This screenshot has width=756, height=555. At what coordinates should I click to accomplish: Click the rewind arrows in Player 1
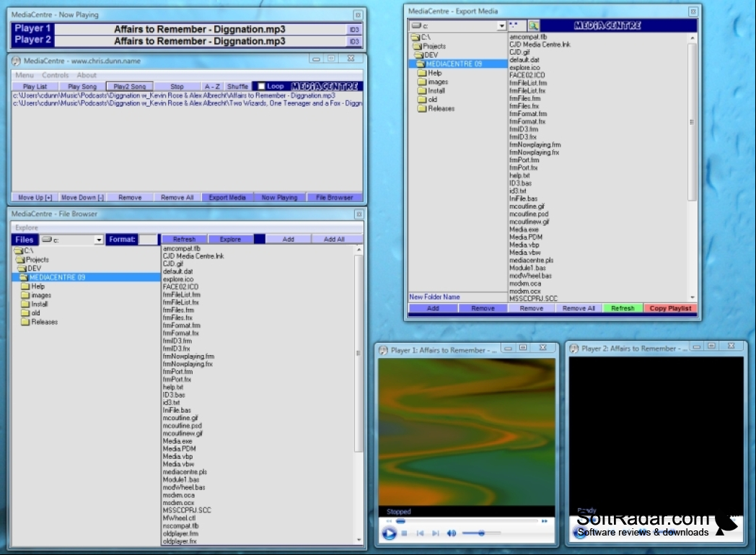coord(389,521)
